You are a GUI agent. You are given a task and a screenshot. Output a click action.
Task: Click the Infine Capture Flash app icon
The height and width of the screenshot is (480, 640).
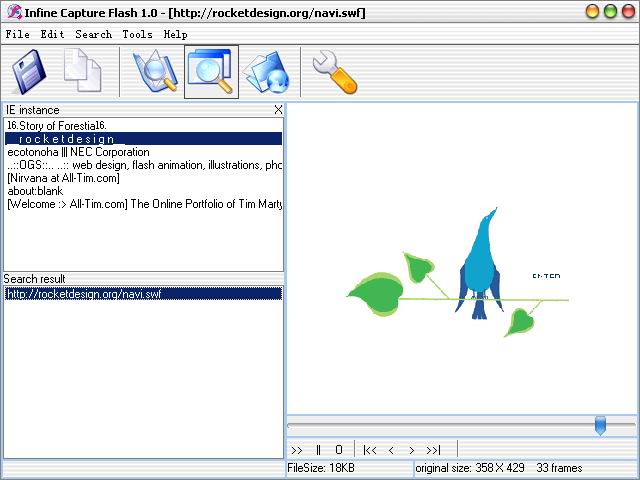pos(14,12)
